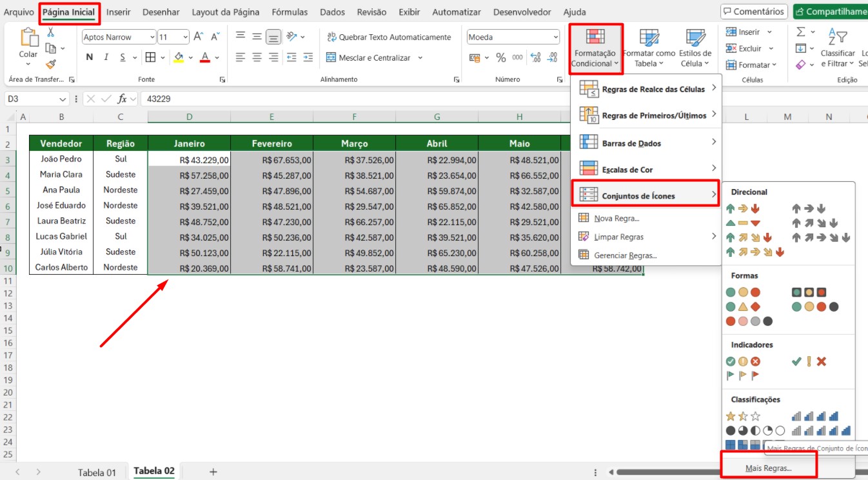Open the font size dropdown
Viewport: 868px width, 480px height.
click(x=186, y=37)
